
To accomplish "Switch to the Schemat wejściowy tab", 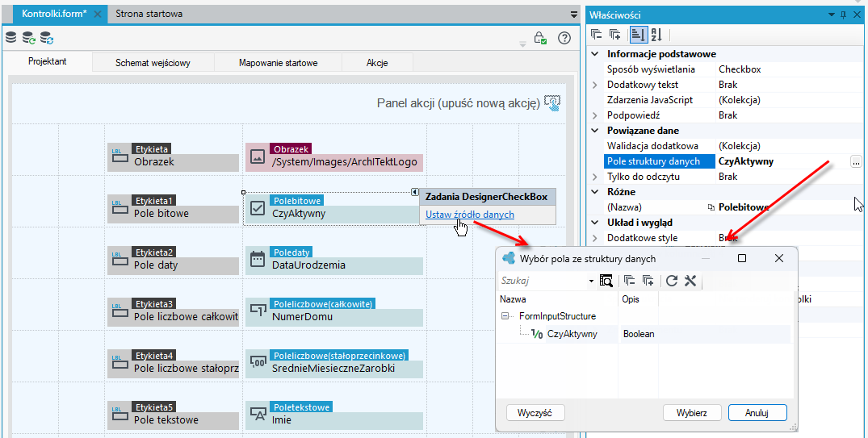I will point(153,62).
